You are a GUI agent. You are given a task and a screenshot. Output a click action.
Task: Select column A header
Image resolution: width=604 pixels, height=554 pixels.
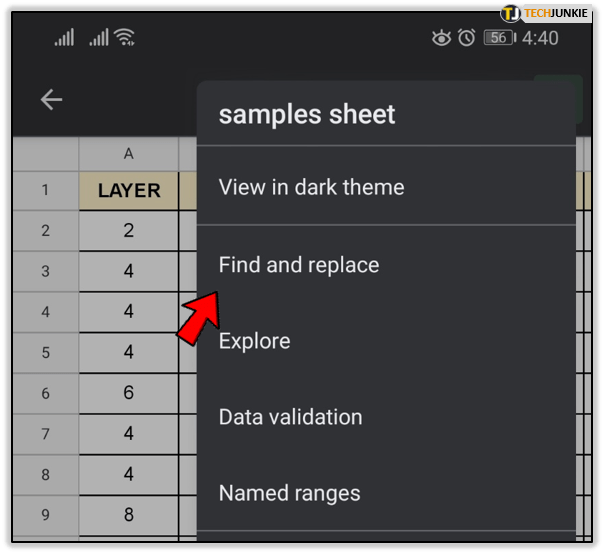pyautogui.click(x=128, y=154)
